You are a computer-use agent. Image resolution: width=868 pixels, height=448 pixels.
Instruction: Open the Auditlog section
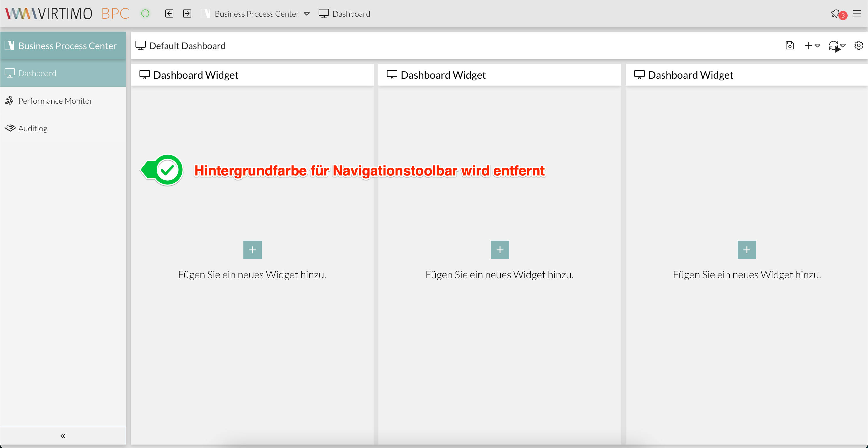pos(33,128)
